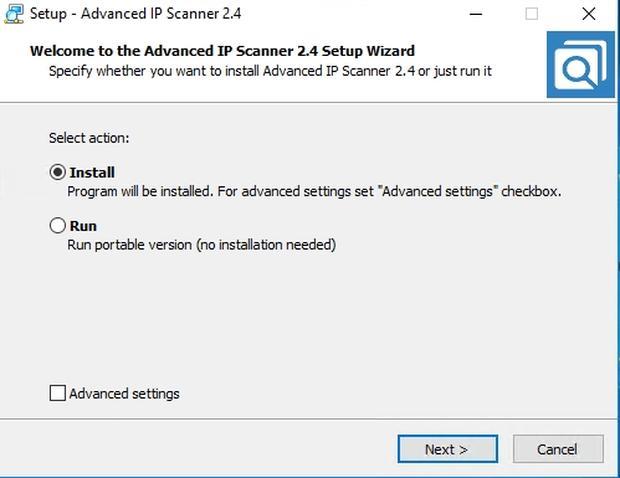Click the Setup window icon in title bar
This screenshot has width=620, height=478.
[14, 14]
